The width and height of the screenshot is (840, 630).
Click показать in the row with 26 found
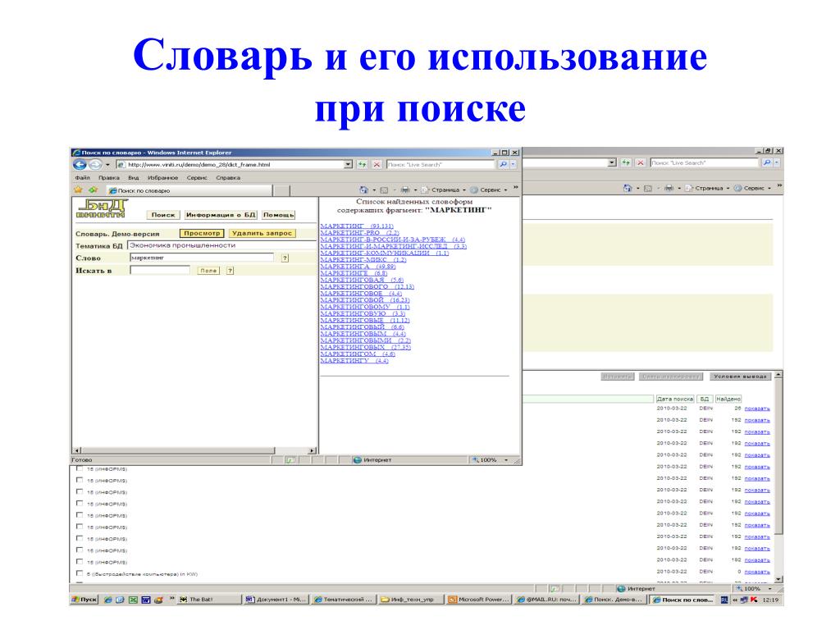[x=757, y=409]
